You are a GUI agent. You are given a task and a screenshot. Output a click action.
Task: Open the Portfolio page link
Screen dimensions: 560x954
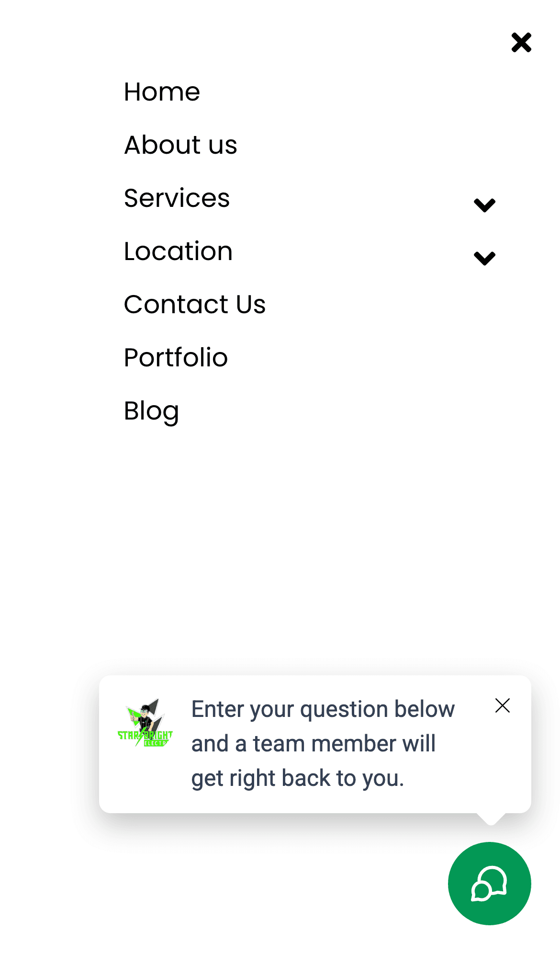[176, 358]
